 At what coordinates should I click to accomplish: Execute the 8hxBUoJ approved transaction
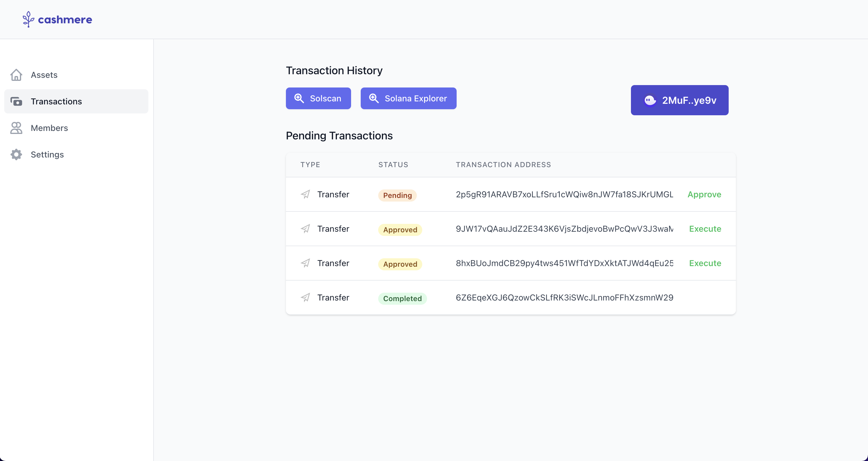705,263
